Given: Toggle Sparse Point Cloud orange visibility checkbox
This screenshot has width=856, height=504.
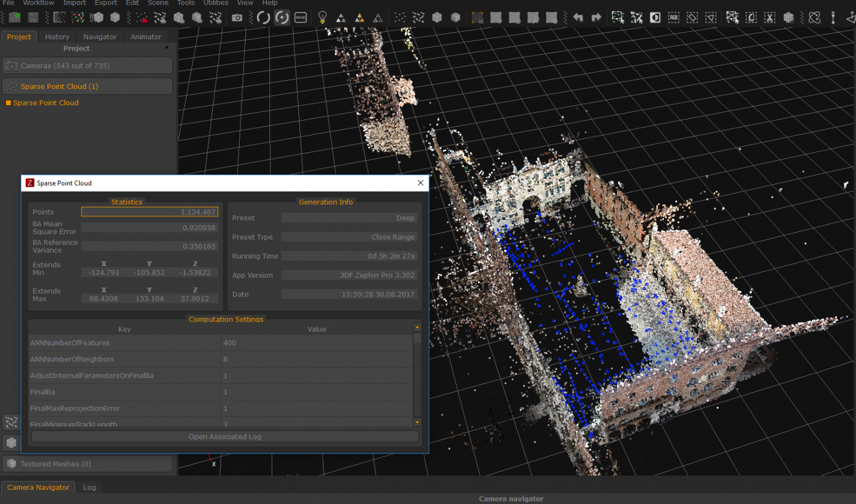Looking at the screenshot, I should coord(8,103).
